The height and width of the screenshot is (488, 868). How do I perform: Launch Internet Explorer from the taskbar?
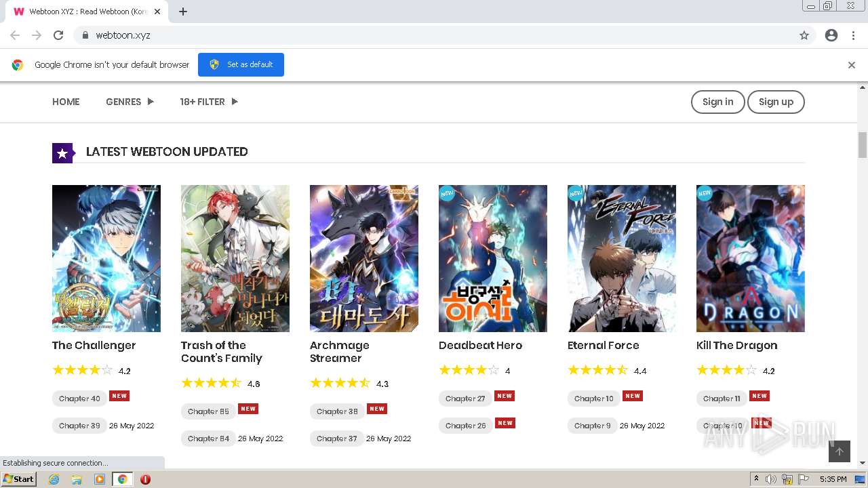point(54,479)
